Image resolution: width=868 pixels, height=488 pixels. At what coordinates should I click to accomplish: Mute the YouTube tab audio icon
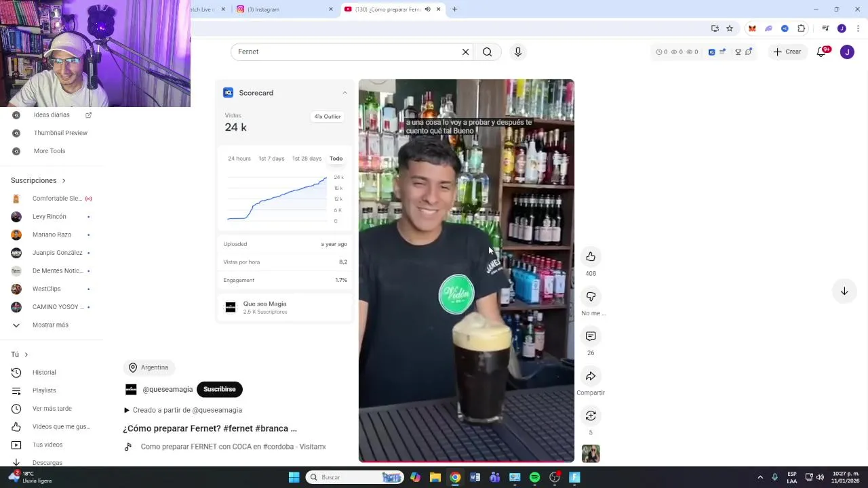point(427,9)
